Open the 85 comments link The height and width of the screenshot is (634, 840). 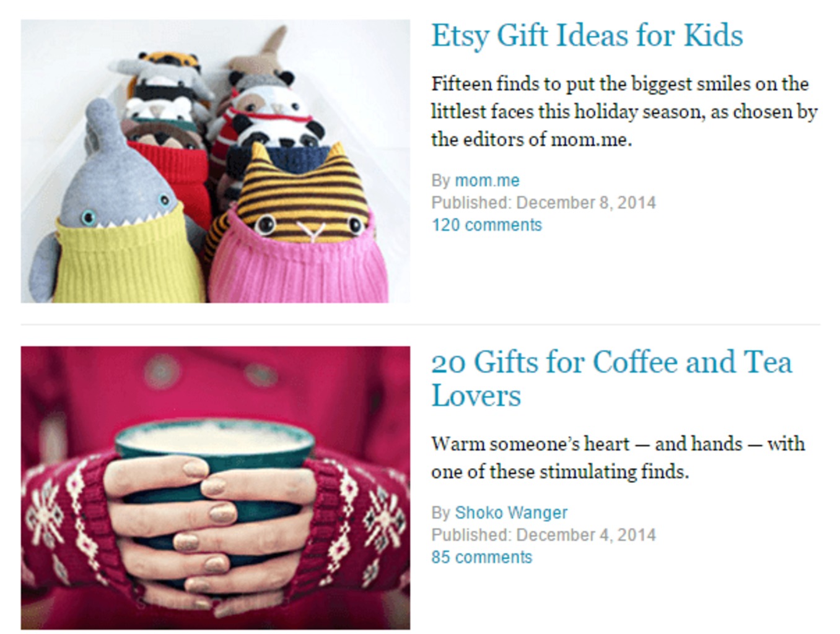(x=481, y=557)
